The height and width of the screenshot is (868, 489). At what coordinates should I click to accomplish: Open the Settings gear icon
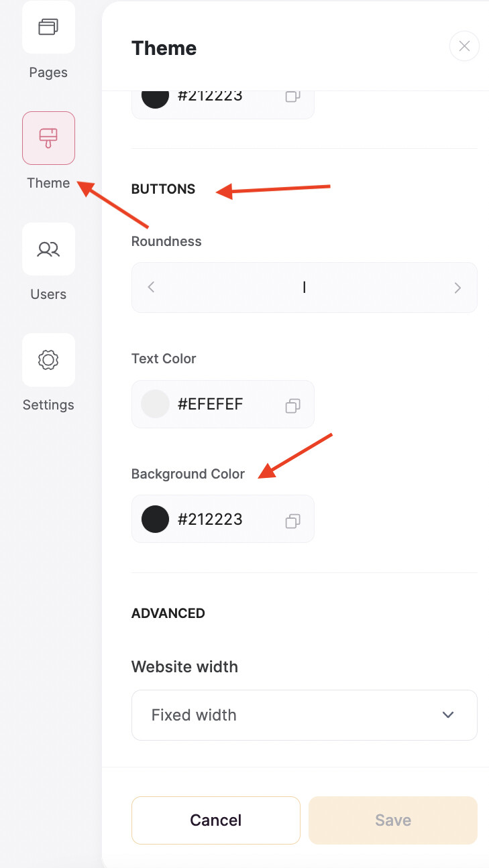pos(48,360)
